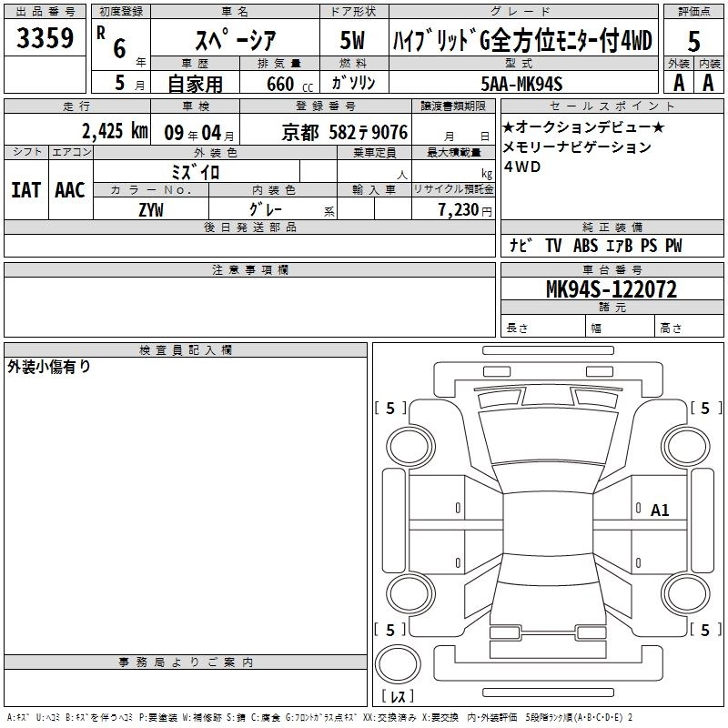Image resolution: width=728 pixels, height=728 pixels.
Task: Click the door type 5W
Action: click(x=353, y=40)
